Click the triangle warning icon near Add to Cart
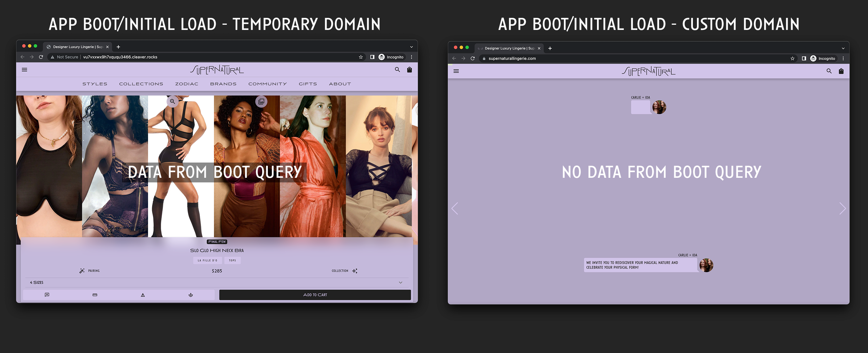 coord(143,295)
